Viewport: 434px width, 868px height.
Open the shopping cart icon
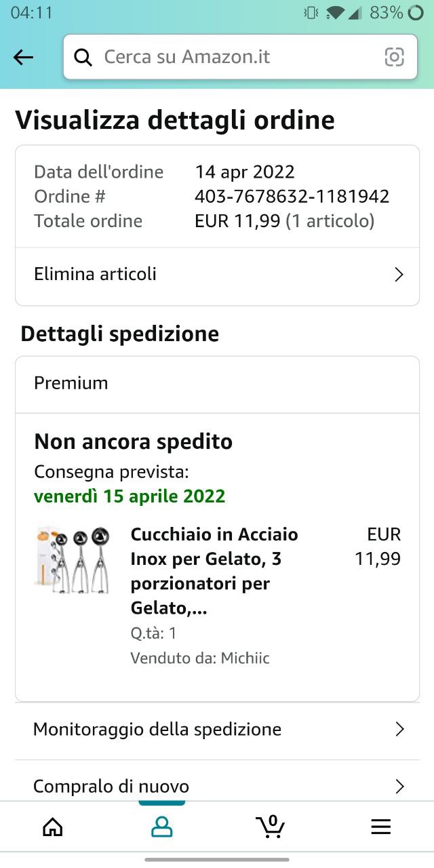(270, 826)
